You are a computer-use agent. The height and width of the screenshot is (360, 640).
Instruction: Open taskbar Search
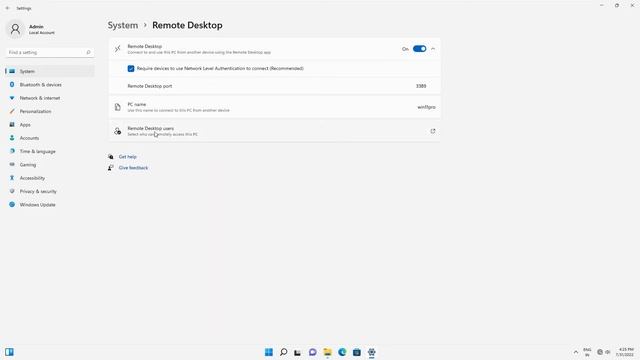click(283, 352)
